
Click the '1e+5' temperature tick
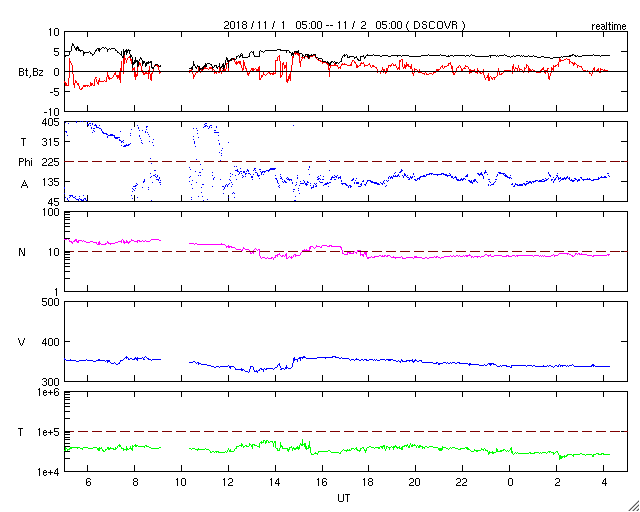click(x=50, y=432)
